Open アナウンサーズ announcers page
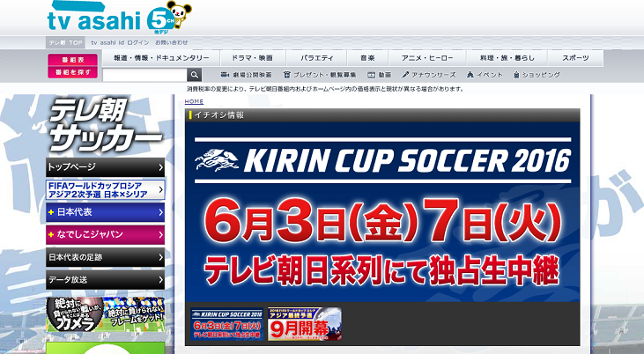The image size is (644, 354). pyautogui.click(x=429, y=75)
